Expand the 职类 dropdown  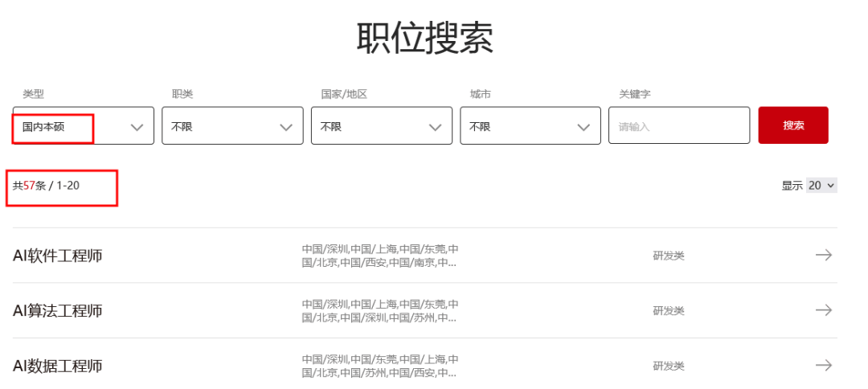(232, 126)
